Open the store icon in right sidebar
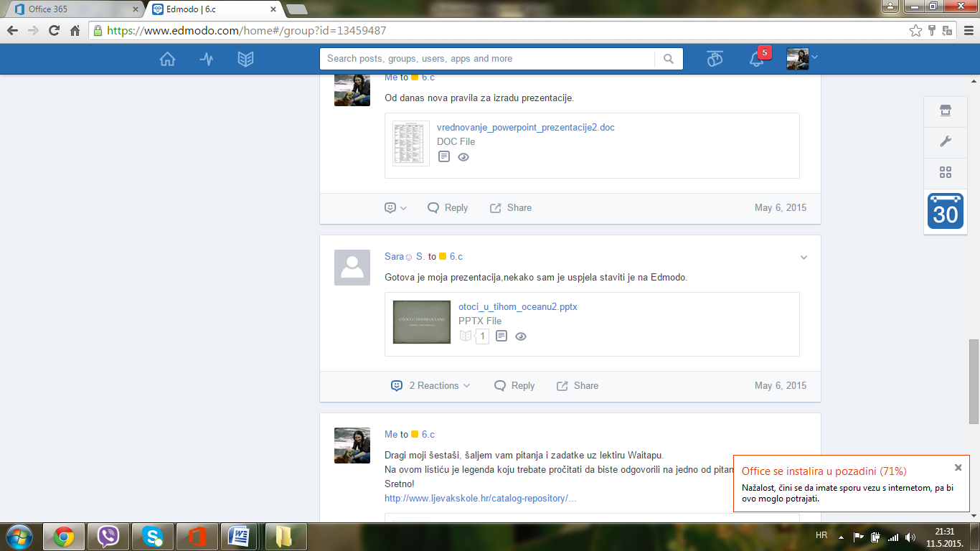The image size is (980, 551). [x=946, y=110]
